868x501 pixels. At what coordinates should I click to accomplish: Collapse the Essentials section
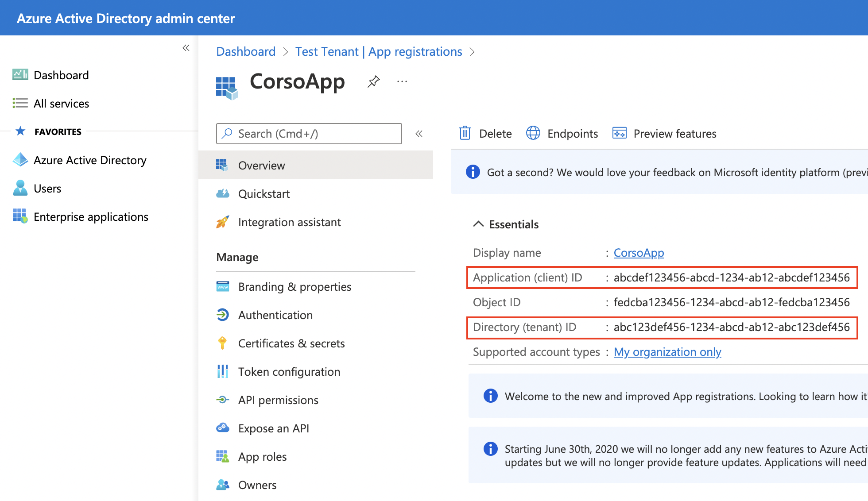(478, 224)
